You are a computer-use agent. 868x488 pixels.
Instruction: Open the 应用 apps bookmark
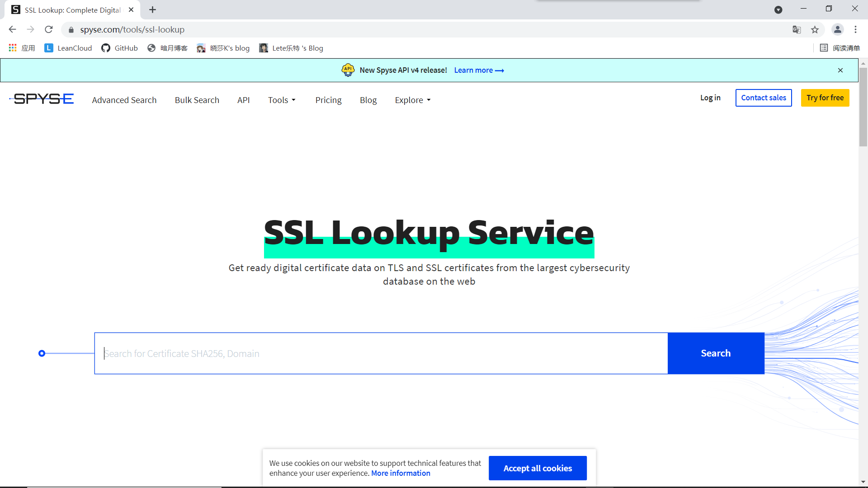point(22,48)
